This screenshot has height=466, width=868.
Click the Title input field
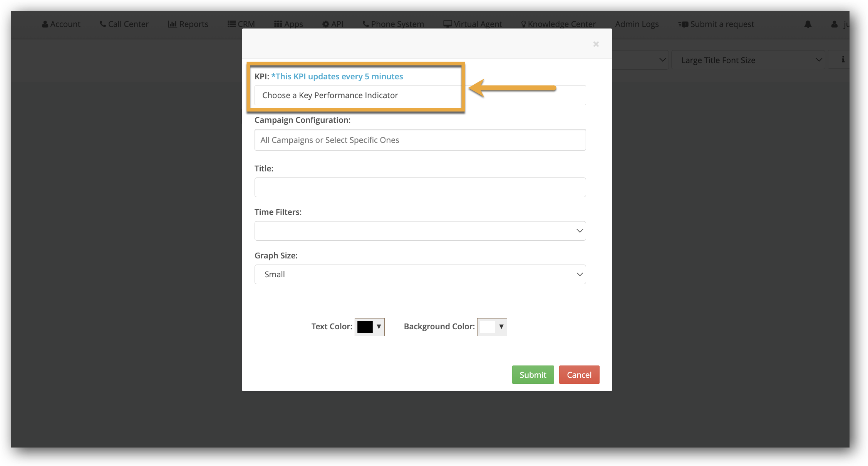pos(420,187)
